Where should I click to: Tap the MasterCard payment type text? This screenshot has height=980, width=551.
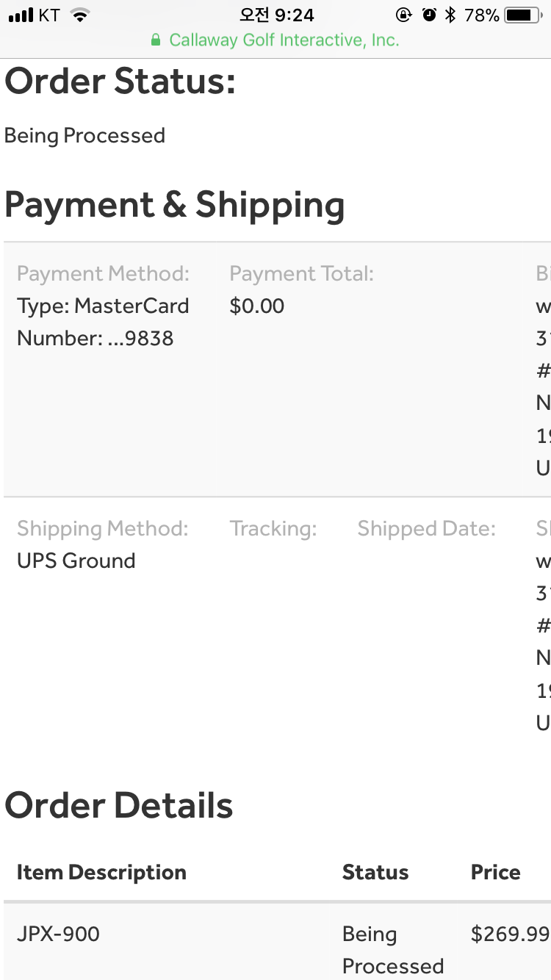(x=103, y=306)
